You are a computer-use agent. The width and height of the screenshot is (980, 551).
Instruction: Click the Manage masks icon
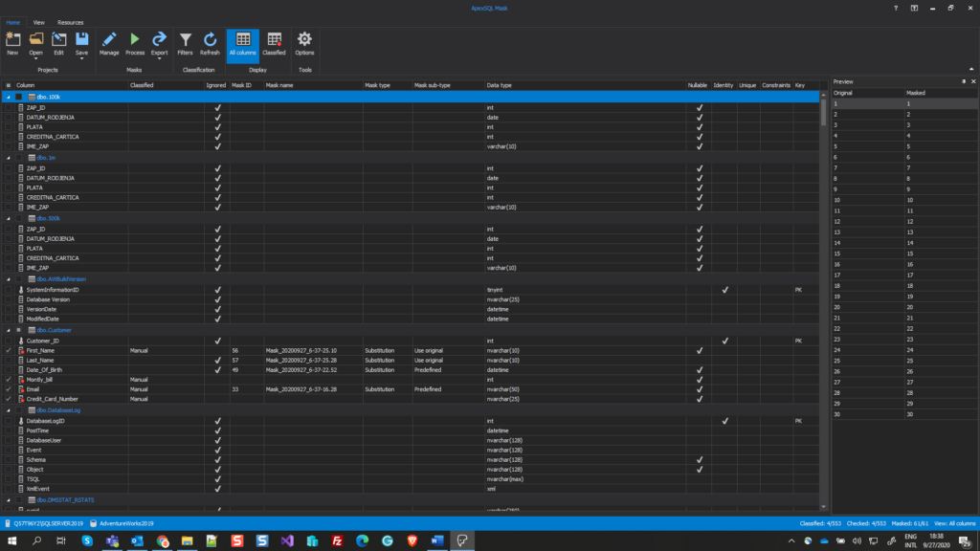point(110,45)
